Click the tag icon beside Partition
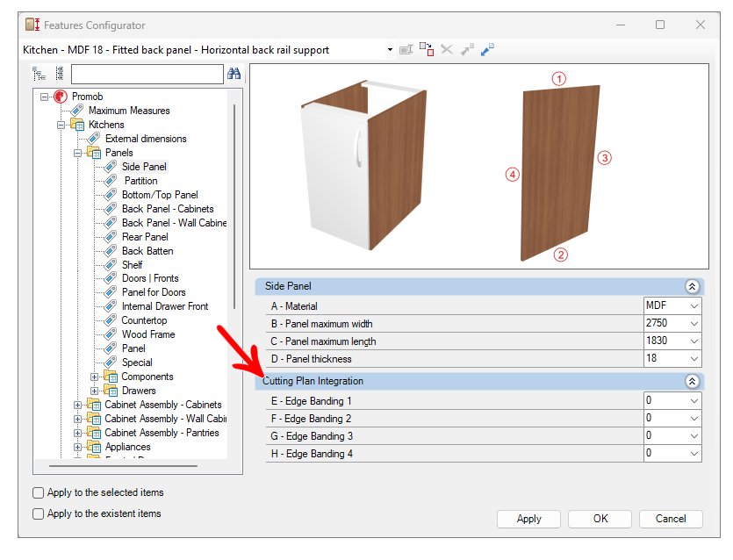 [111, 181]
